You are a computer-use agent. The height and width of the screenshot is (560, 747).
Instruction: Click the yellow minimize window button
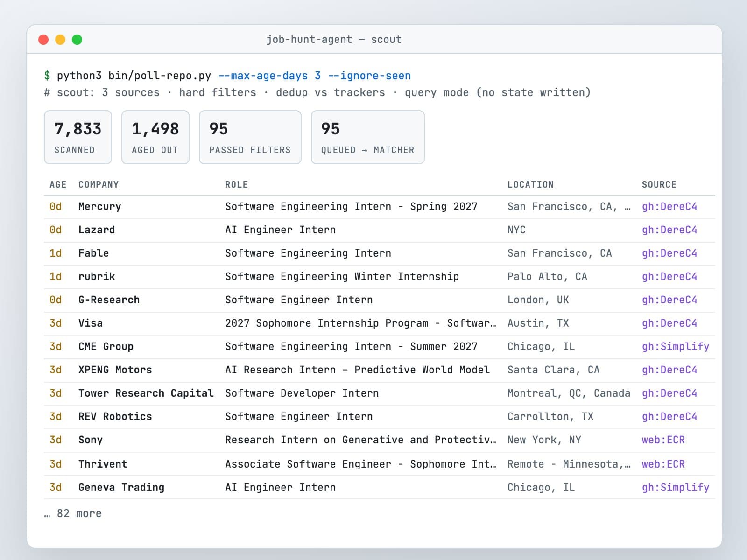(60, 40)
